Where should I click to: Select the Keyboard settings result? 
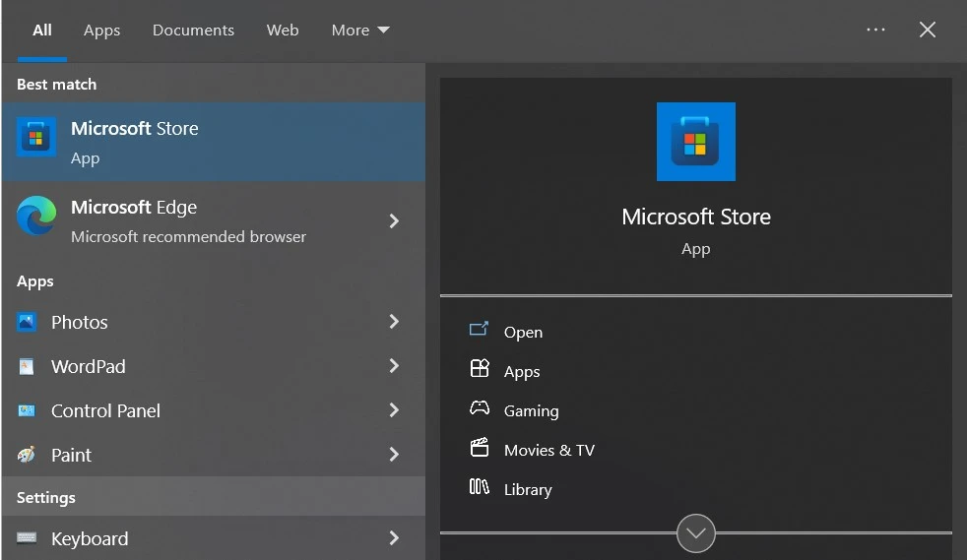click(214, 537)
